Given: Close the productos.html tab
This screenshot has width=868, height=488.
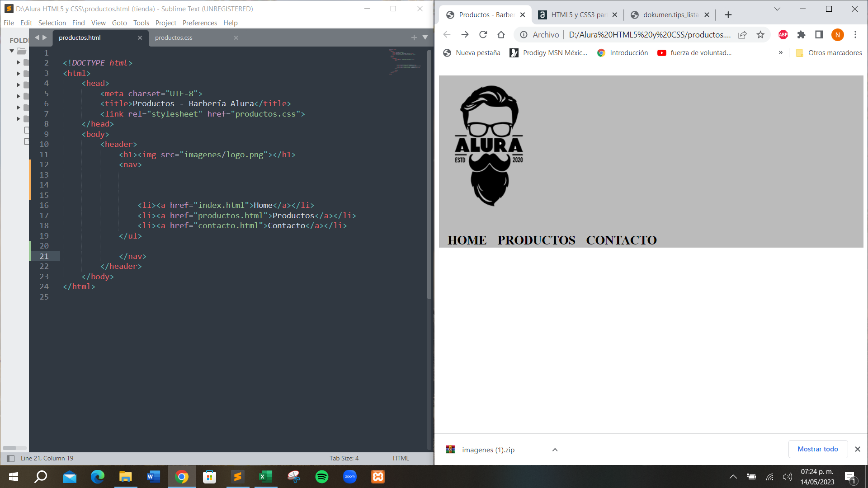Looking at the screenshot, I should (140, 38).
